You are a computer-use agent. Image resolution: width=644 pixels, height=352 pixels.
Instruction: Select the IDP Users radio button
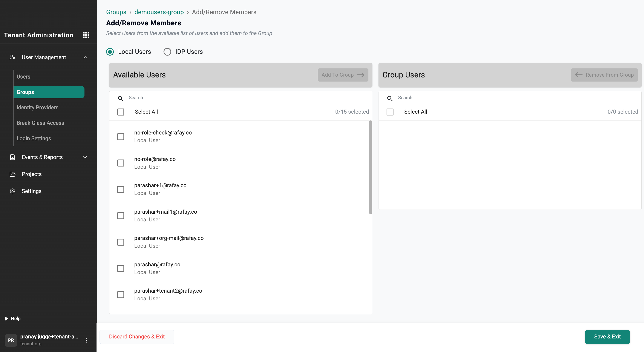[167, 52]
